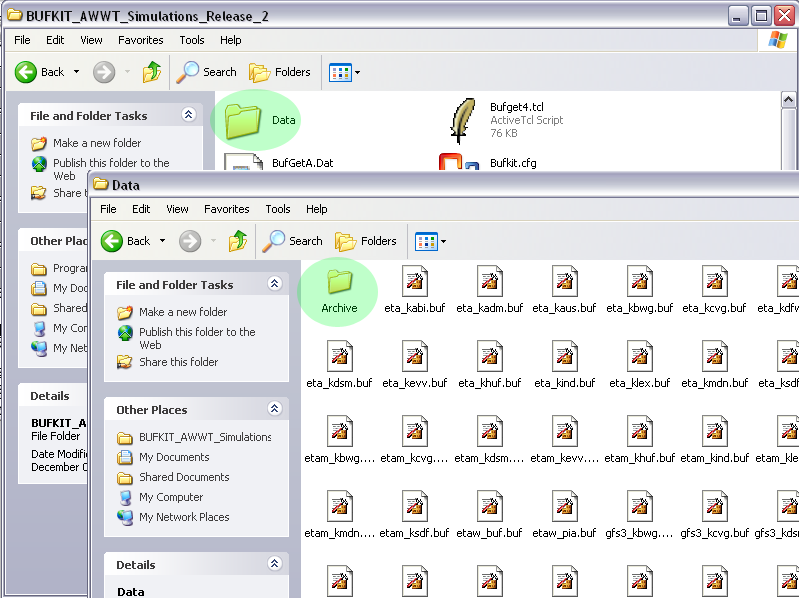The image size is (799, 598).
Task: Click Back button in Data window
Action: click(127, 241)
